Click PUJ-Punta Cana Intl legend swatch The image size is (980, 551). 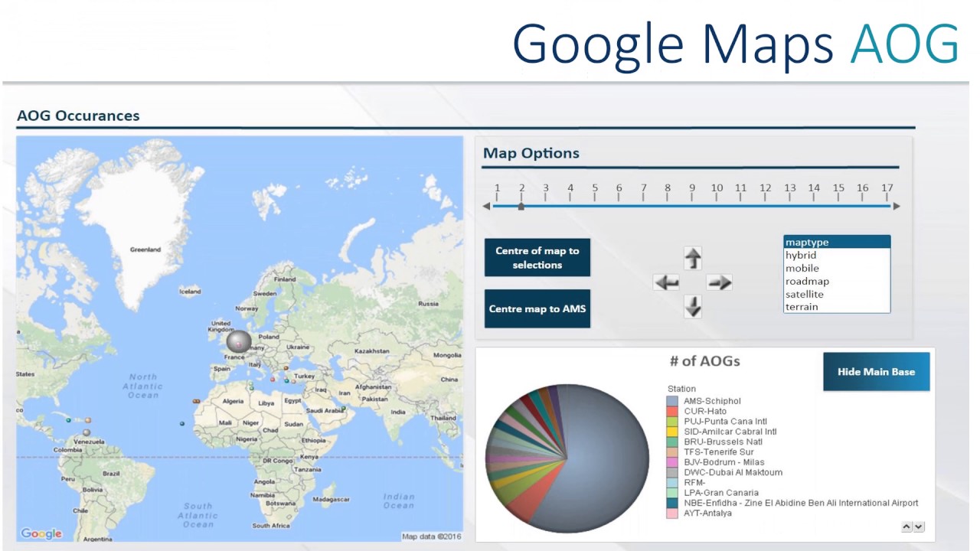point(672,422)
